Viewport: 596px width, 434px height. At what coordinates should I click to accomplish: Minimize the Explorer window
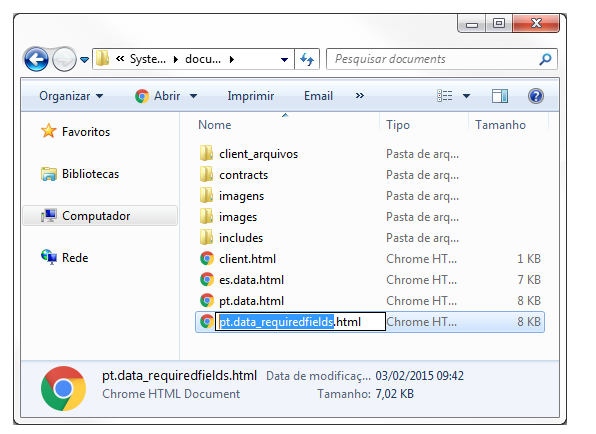[472, 24]
